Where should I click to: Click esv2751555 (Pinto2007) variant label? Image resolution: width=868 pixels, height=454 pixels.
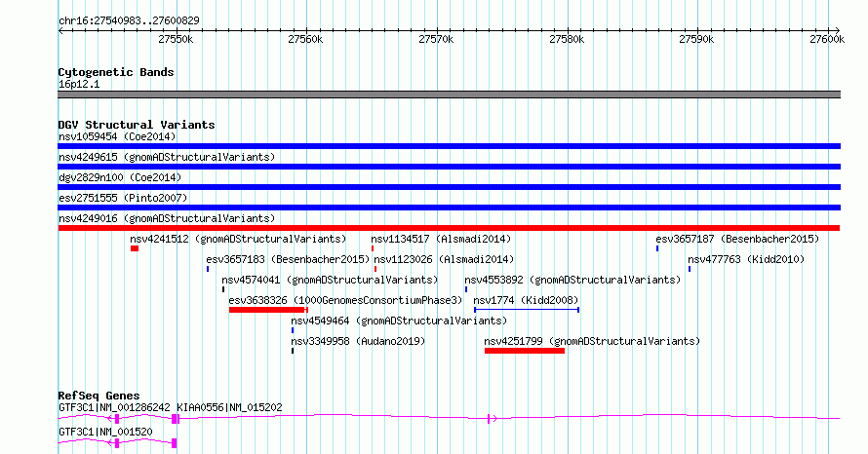tap(123, 198)
